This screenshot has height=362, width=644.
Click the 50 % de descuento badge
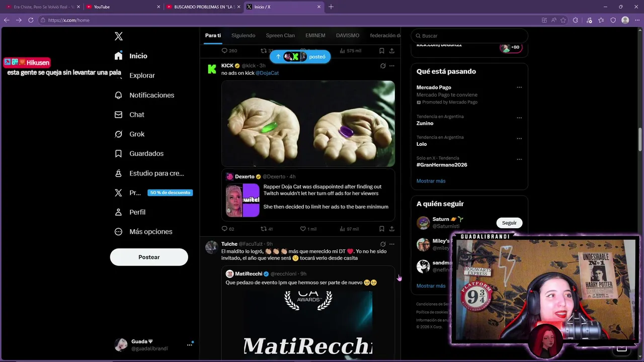tap(170, 193)
